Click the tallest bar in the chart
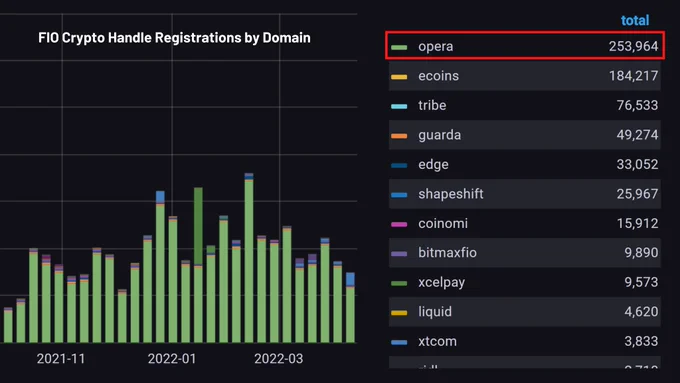The width and height of the screenshot is (680, 383). click(x=249, y=258)
